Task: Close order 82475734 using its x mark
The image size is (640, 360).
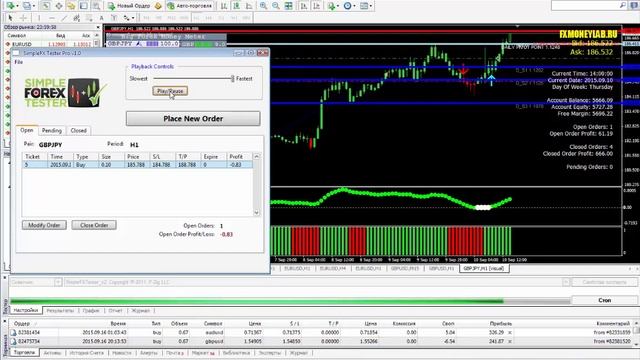Action: pyautogui.click(x=509, y=341)
